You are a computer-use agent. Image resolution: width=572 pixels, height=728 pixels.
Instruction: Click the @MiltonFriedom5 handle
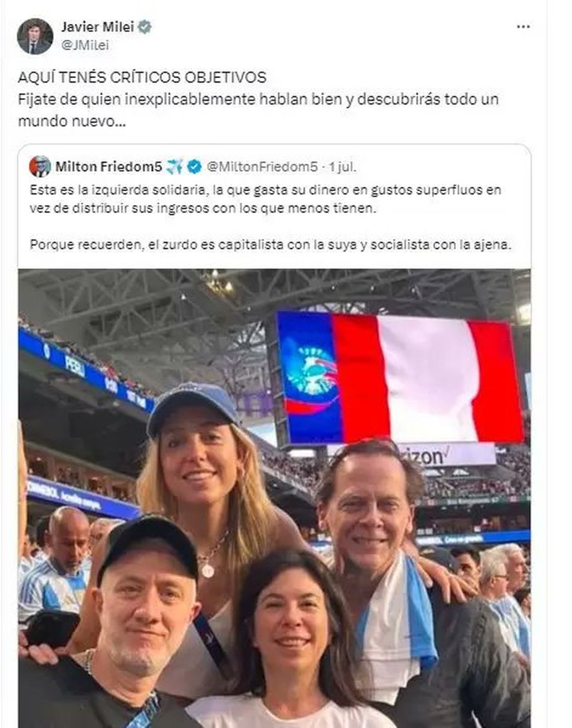[x=262, y=167]
